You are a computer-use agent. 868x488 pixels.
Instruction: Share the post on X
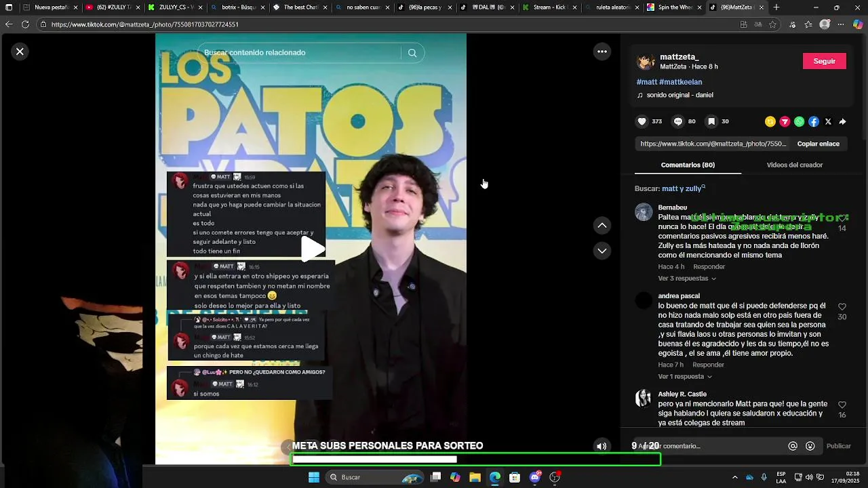828,122
